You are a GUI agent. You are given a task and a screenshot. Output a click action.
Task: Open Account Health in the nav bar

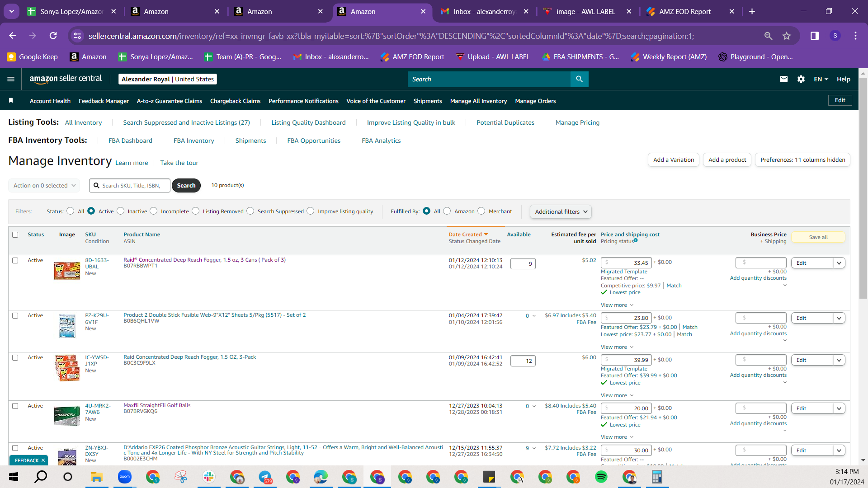[x=50, y=101]
